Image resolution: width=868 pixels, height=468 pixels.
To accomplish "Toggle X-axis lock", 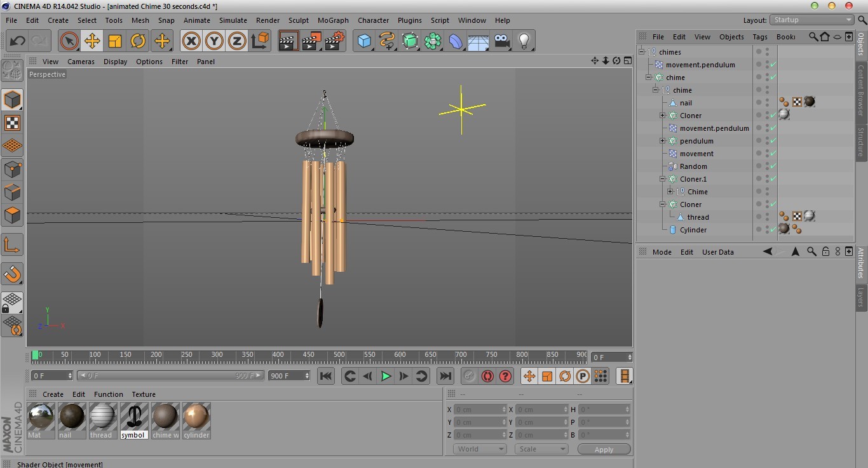I will click(x=191, y=41).
